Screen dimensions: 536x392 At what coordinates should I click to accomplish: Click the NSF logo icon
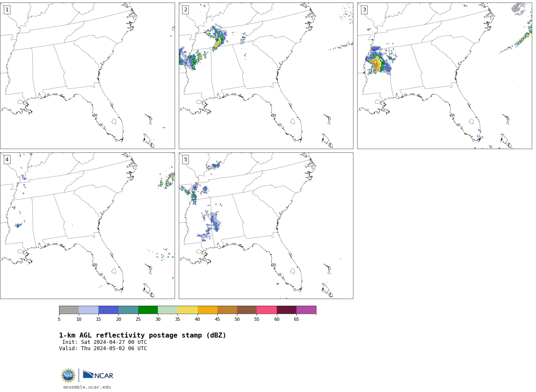68,375
